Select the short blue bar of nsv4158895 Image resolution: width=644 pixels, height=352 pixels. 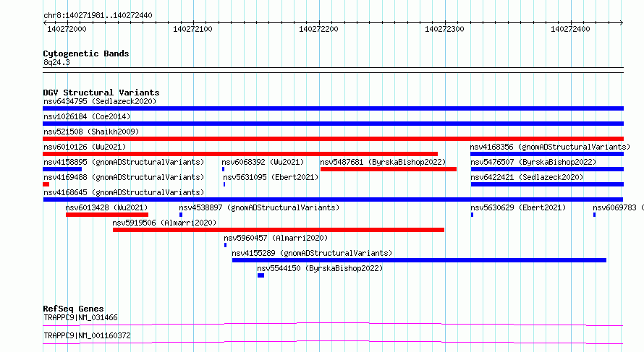(x=62, y=169)
